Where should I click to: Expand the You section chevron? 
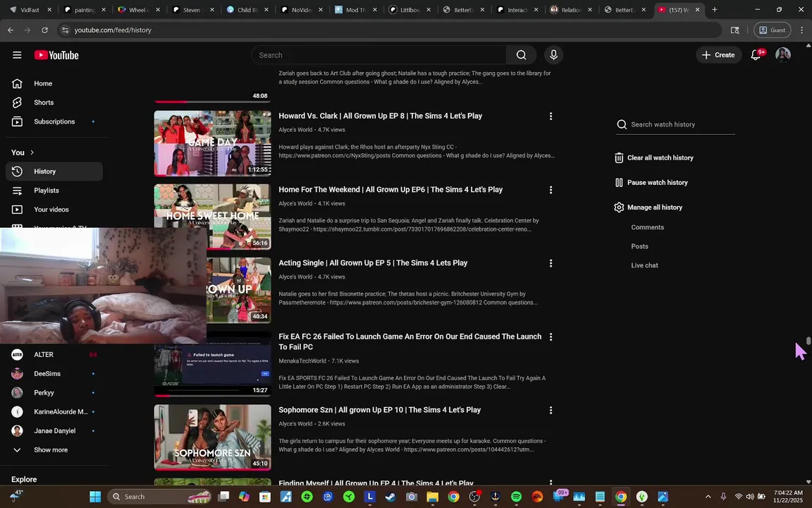point(32,152)
